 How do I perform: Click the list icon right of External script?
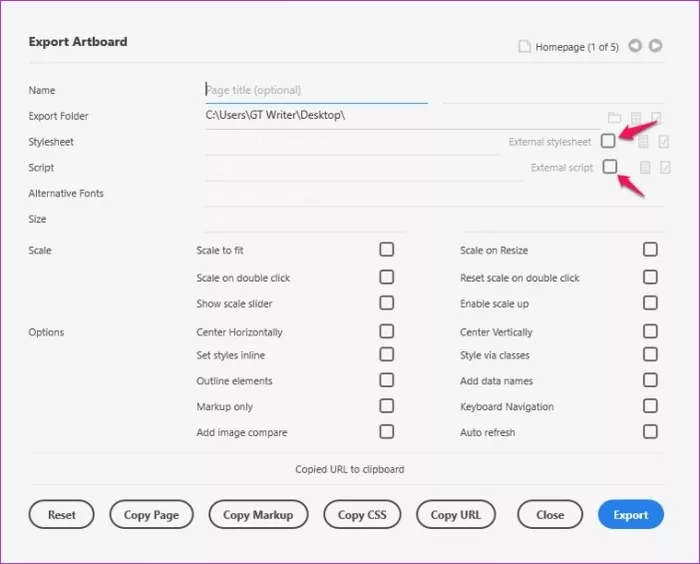(645, 168)
